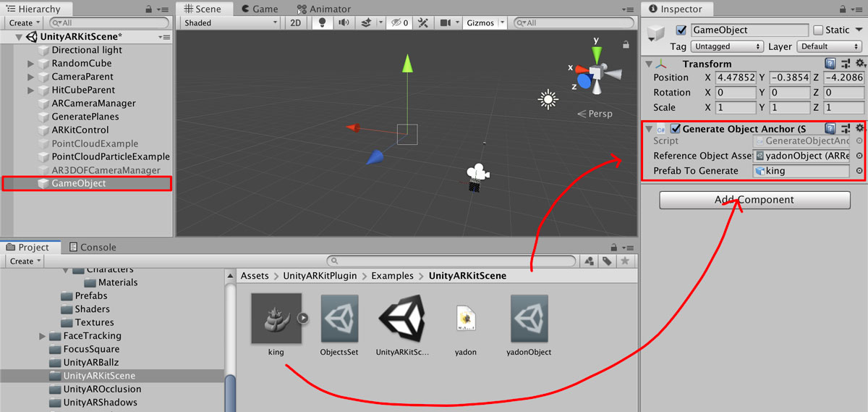Toggle the GameObject active checkbox
This screenshot has height=412, width=868.
point(681,30)
